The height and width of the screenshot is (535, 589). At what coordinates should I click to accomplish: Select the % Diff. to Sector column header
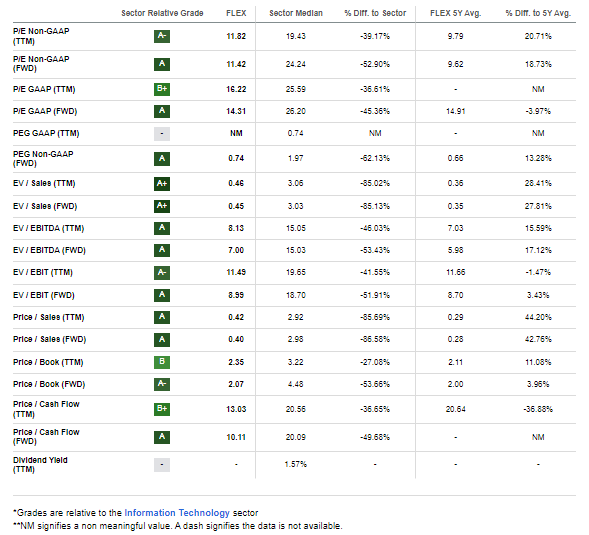click(375, 13)
